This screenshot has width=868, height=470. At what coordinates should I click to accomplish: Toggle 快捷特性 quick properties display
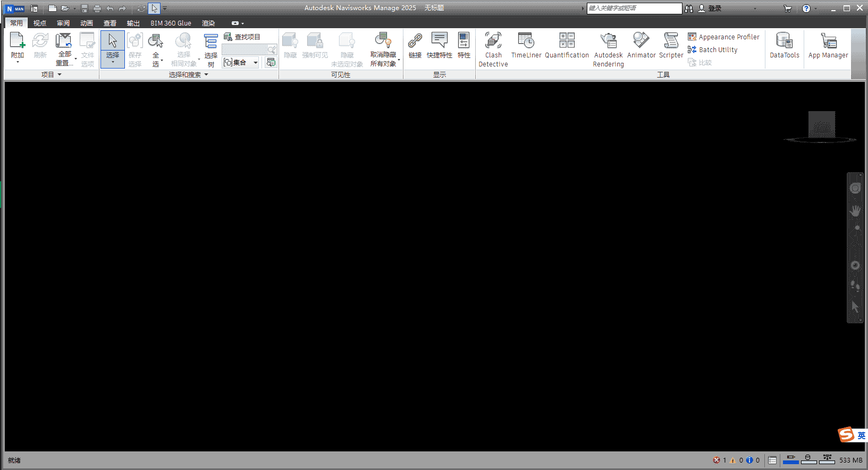(x=439, y=46)
